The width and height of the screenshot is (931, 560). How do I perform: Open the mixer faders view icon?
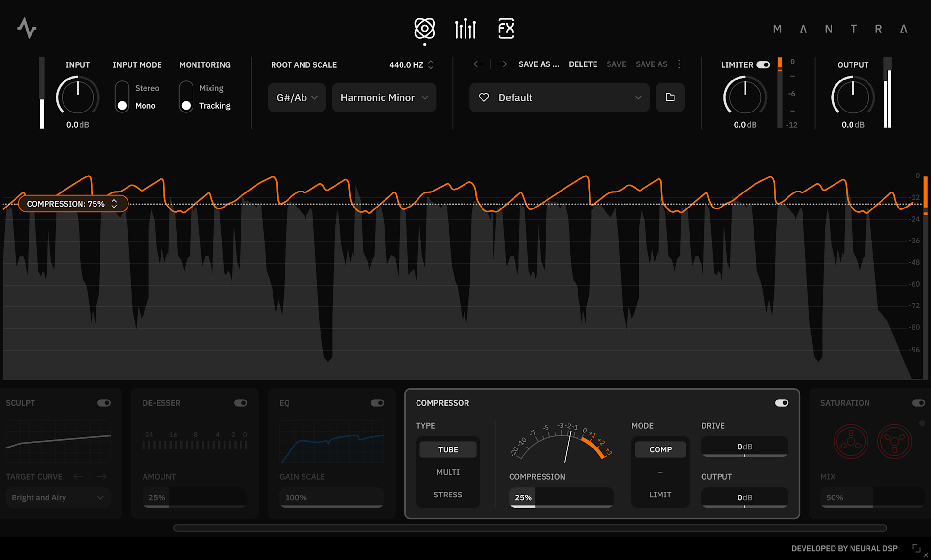tap(465, 29)
